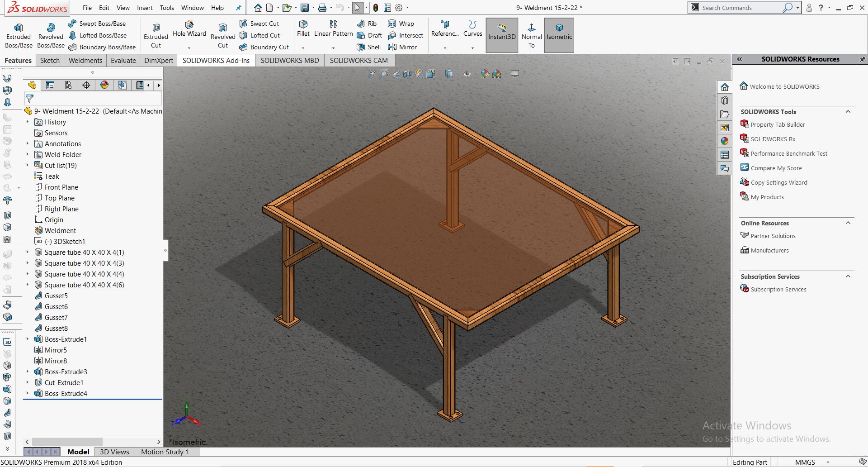868x467 pixels.
Task: Open the DisplayManager tab icon
Action: coord(104,85)
